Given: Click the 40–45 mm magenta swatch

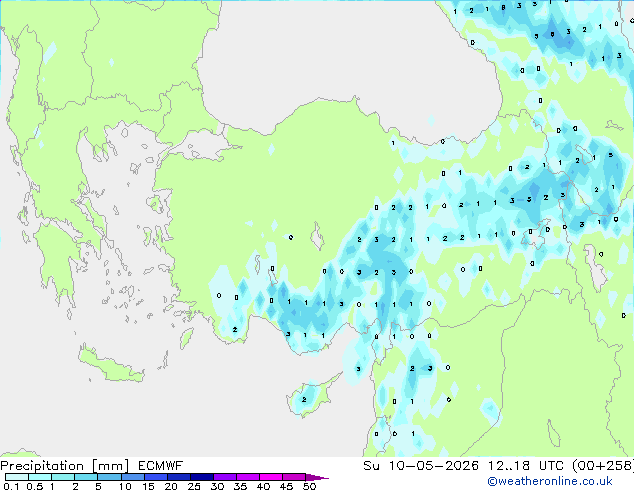Looking at the screenshot, I should 271,477.
